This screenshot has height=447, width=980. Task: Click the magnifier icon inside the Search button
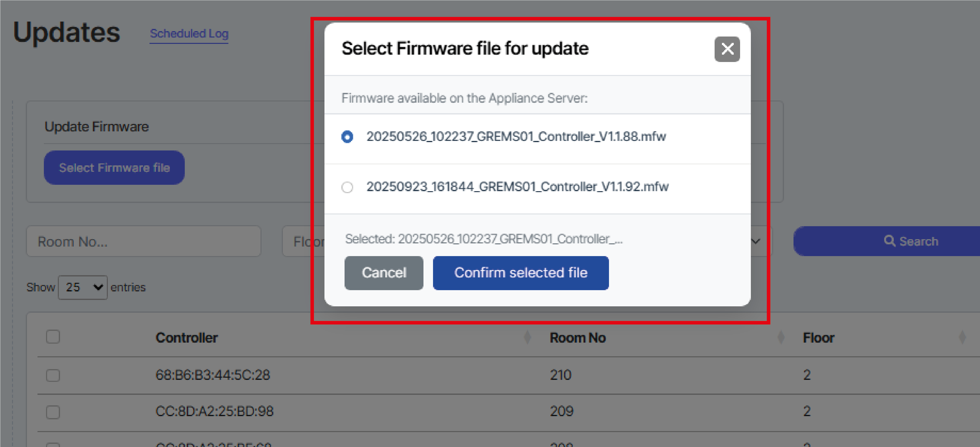point(890,241)
